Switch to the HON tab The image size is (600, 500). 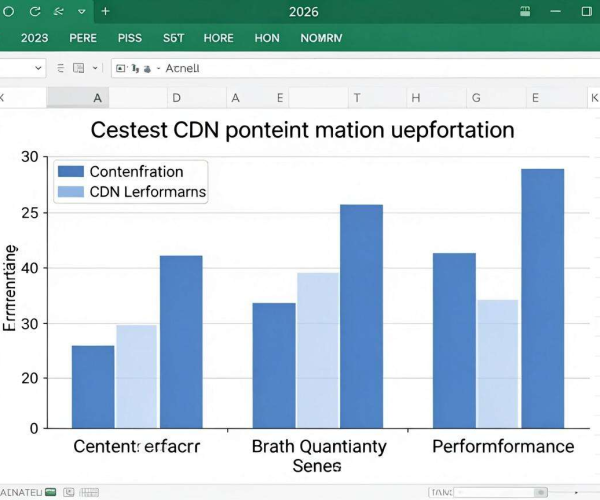[267, 38]
